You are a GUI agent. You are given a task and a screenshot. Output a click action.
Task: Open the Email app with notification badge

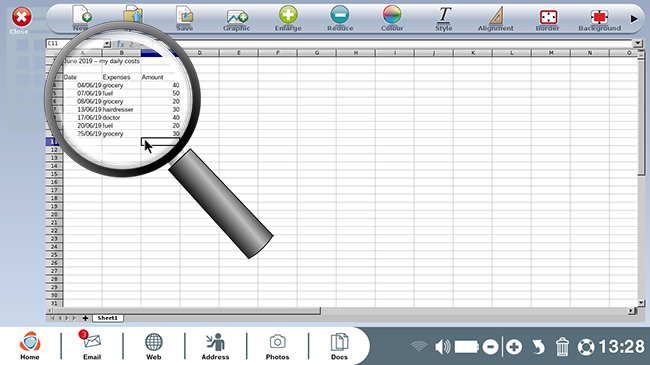pos(92,345)
